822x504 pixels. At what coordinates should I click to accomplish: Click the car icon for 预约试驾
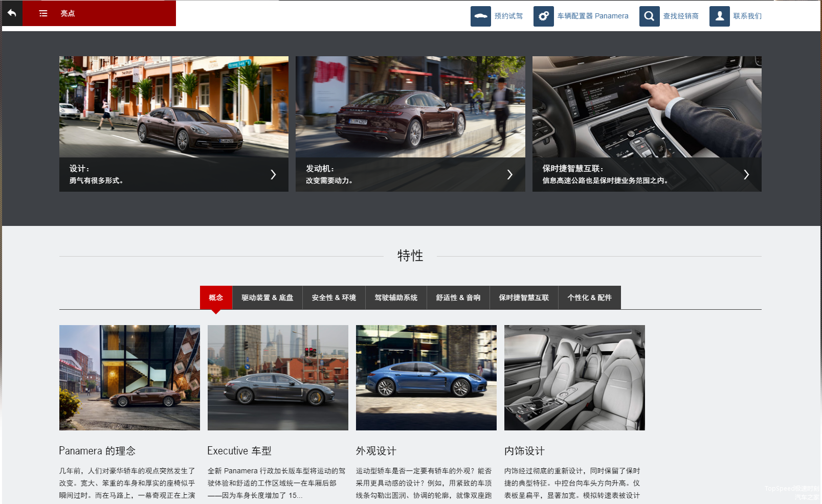480,16
